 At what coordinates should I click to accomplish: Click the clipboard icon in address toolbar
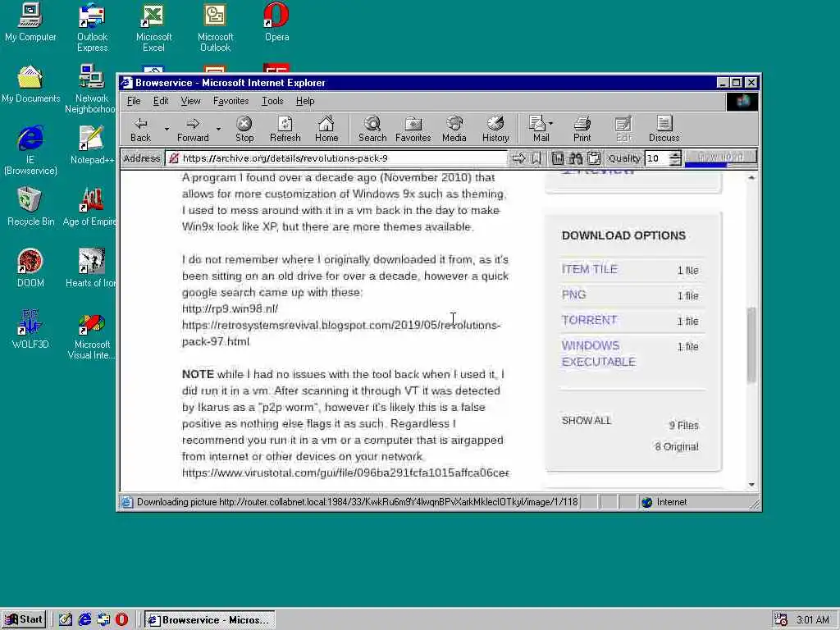[594, 158]
